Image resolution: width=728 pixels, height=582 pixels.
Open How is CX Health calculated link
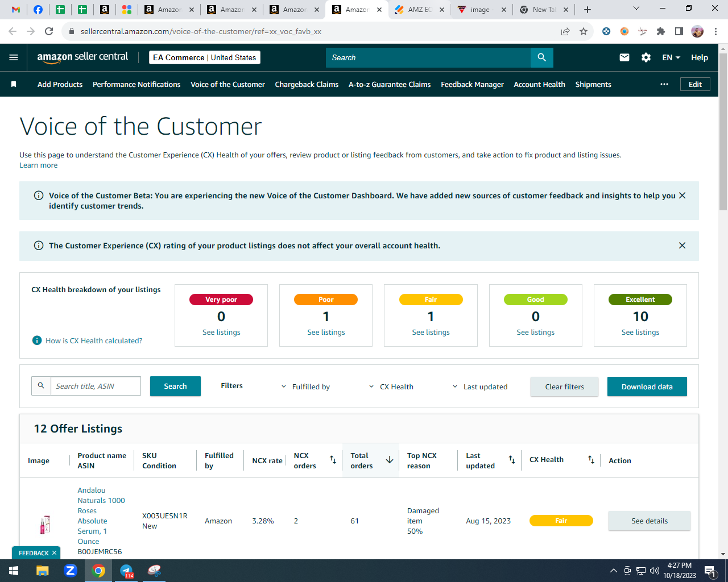click(x=94, y=341)
